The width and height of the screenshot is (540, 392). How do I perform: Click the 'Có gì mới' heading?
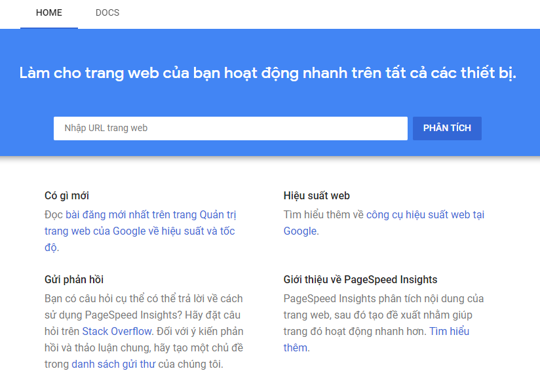click(67, 195)
